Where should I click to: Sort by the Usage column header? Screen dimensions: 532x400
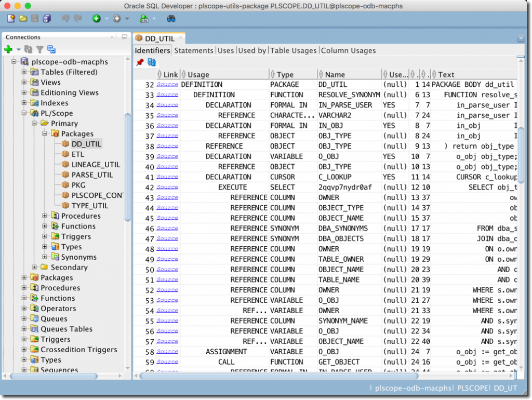[x=224, y=74]
